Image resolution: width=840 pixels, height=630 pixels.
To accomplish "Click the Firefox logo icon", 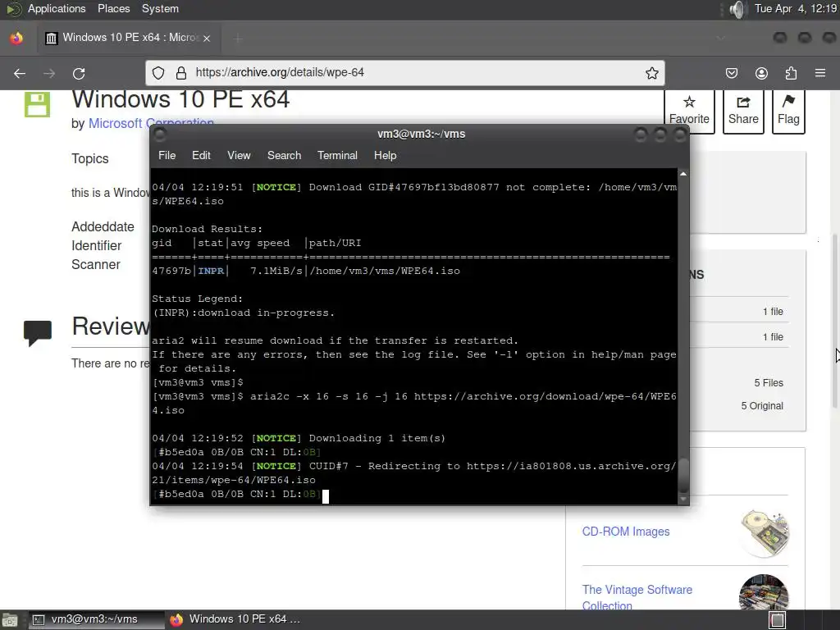I will coord(16,38).
